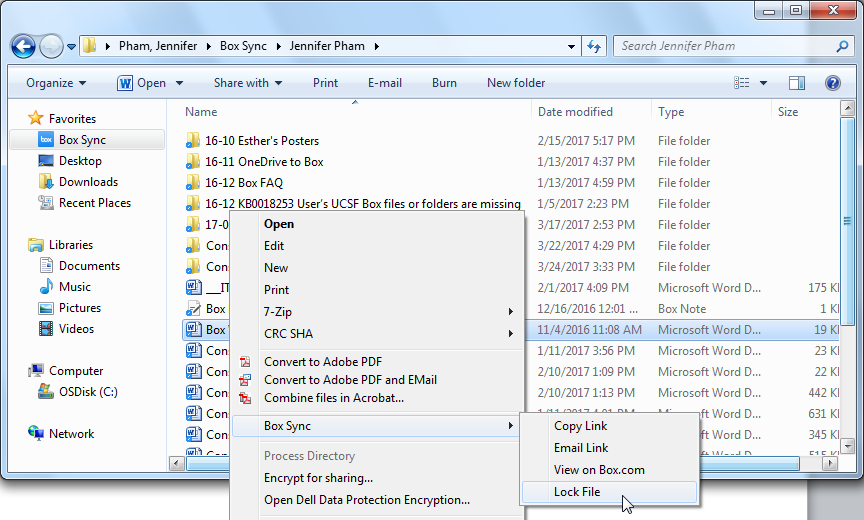Click the Documents library icon
This screenshot has height=520, width=864.
(x=46, y=266)
